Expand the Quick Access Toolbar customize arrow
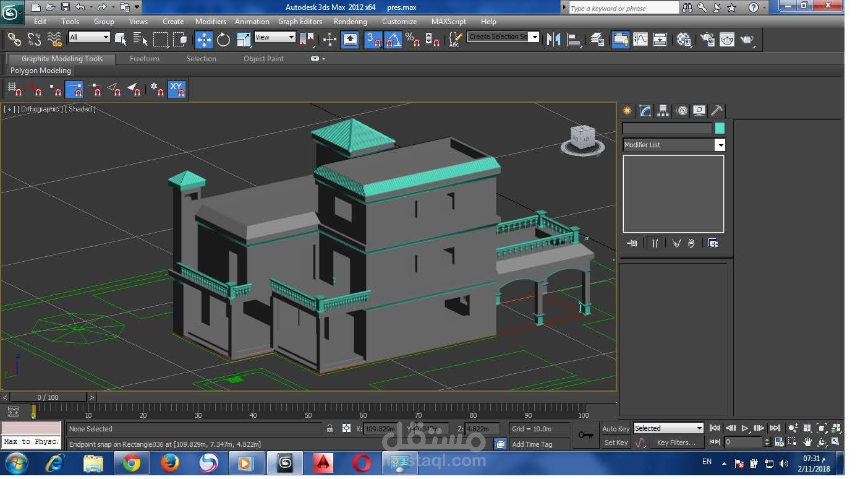868x479 pixels. click(x=137, y=7)
